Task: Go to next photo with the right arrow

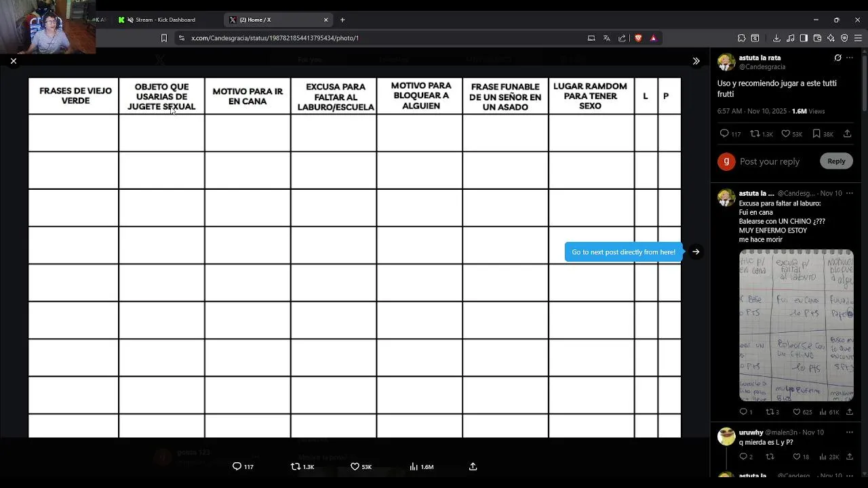Action: coord(696,251)
